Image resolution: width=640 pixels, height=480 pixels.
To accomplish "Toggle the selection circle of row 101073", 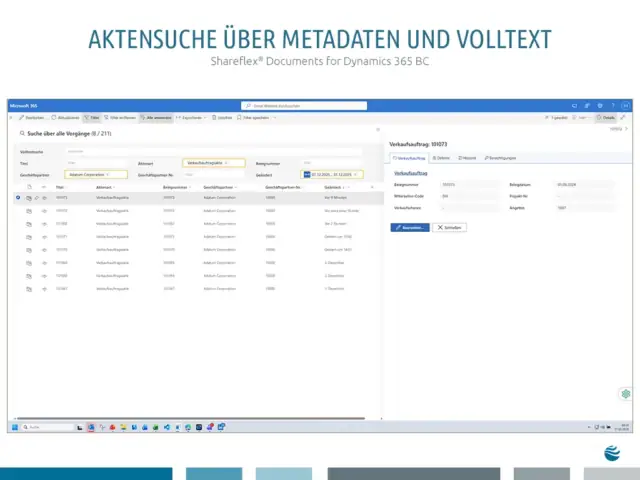I will coord(18,198).
